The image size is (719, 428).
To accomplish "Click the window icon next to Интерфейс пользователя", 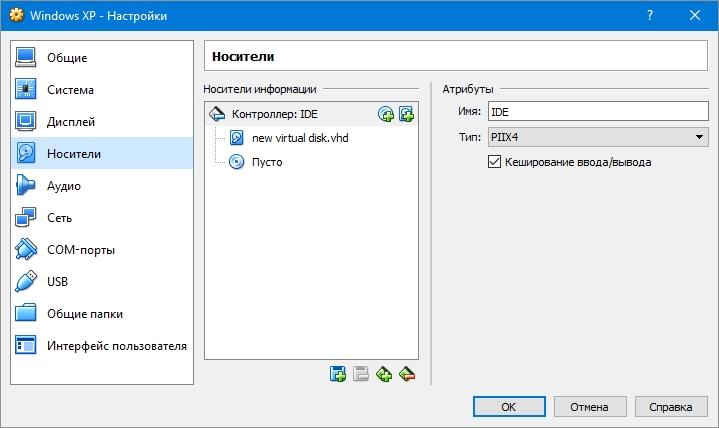I will point(25,345).
